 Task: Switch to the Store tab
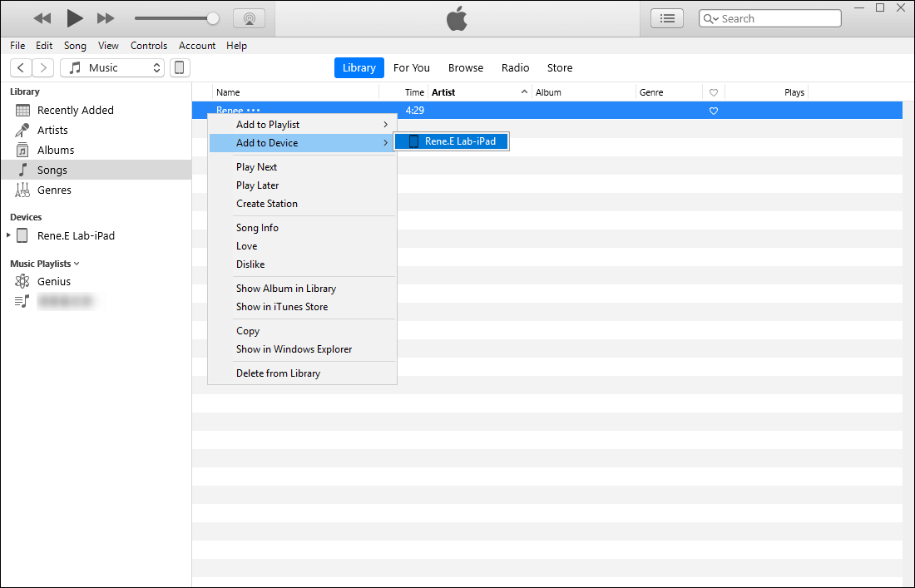(x=560, y=67)
